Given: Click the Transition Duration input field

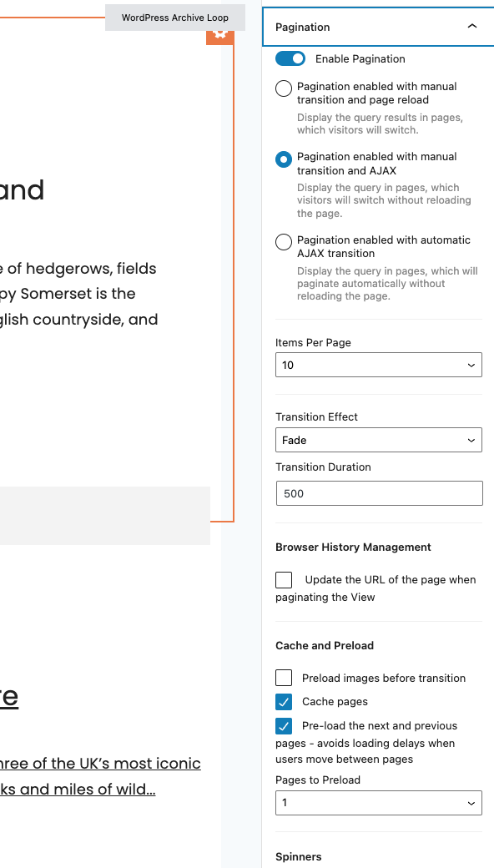Looking at the screenshot, I should coord(380,493).
